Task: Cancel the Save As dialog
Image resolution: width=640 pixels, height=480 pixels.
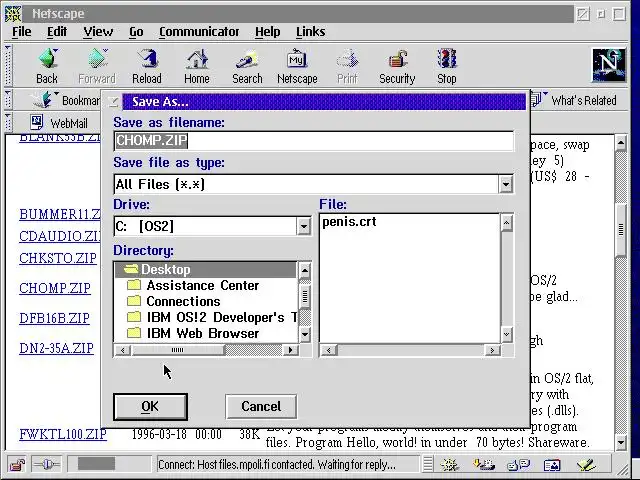Action: pos(261,407)
